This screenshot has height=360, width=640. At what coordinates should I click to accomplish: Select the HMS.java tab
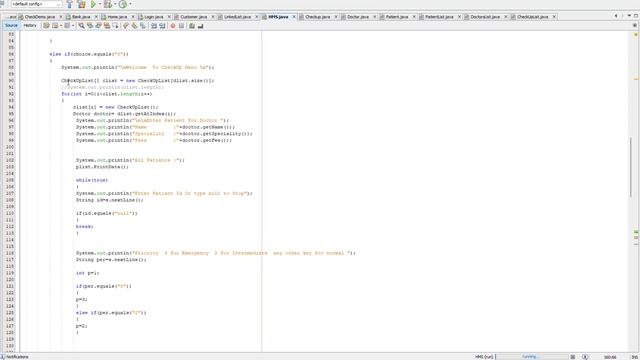coord(278,17)
